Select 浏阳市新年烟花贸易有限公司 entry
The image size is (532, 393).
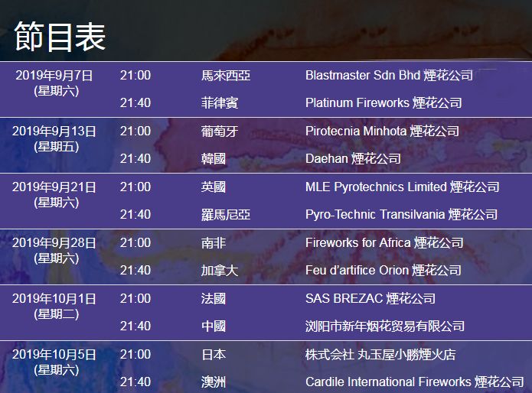[385, 326]
